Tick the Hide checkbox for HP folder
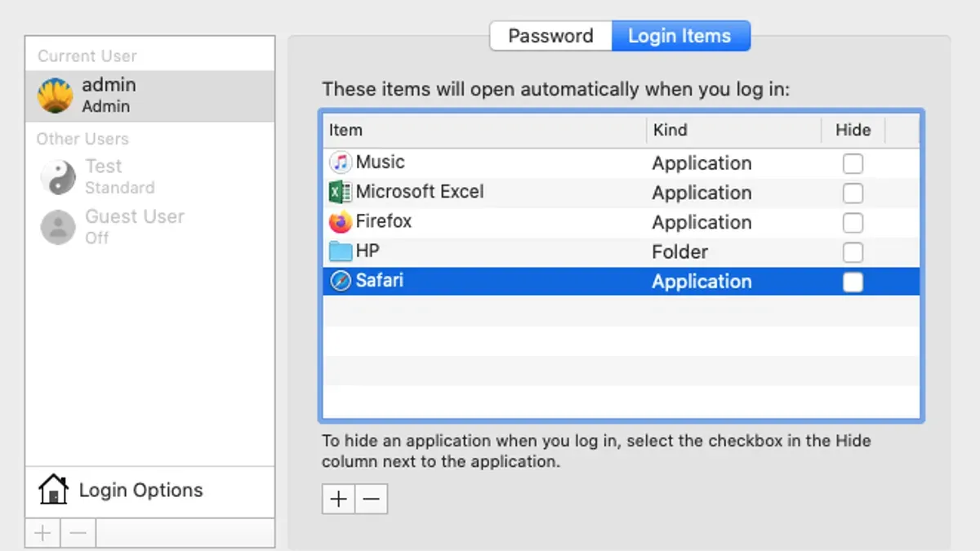The height and width of the screenshot is (551, 980). [853, 251]
